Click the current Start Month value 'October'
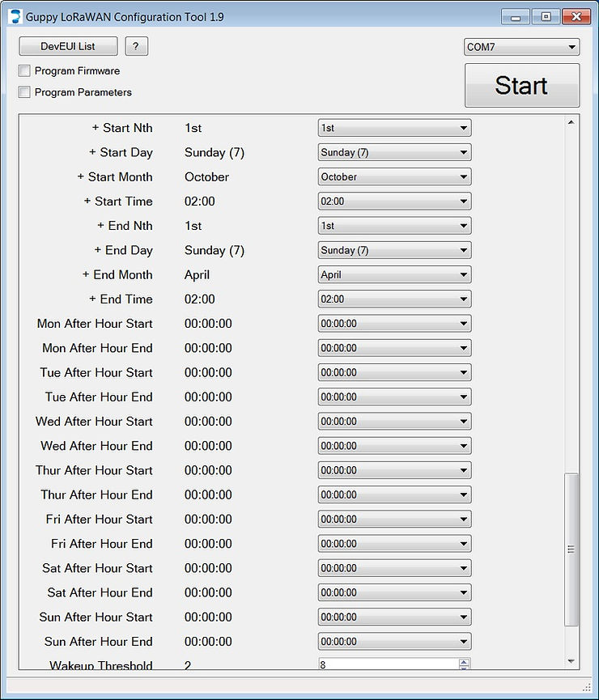This screenshot has width=599, height=700. click(206, 176)
